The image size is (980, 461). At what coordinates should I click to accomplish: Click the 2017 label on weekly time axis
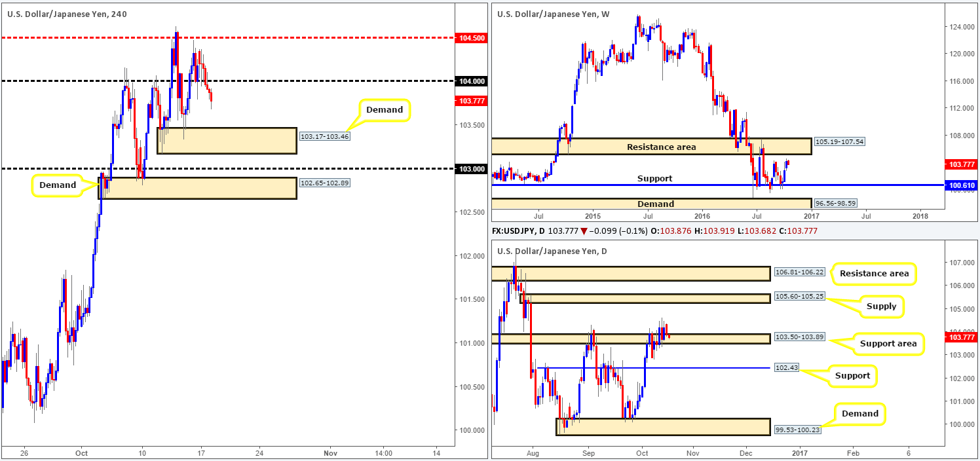[x=811, y=215]
